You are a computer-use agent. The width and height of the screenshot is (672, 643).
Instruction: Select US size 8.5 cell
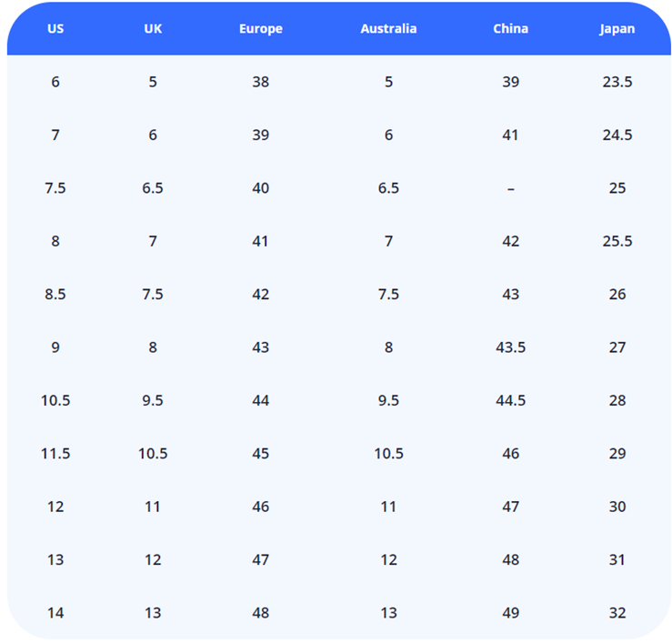click(55, 295)
